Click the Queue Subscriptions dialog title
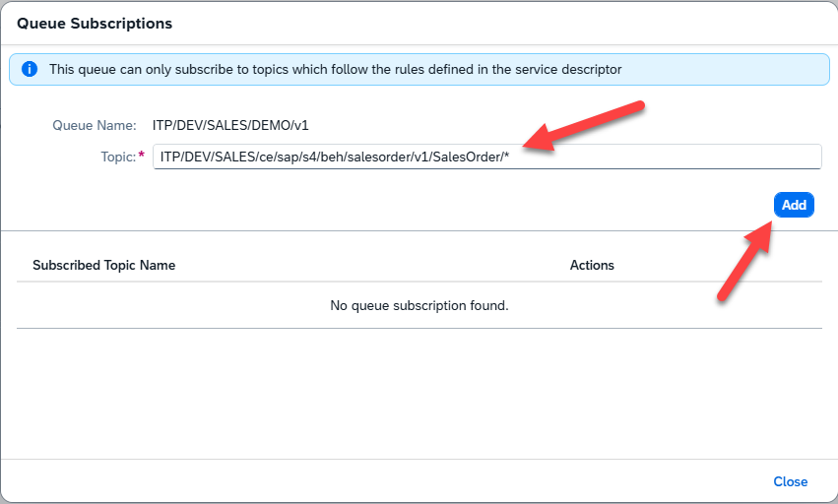This screenshot has width=838, height=504. 95,24
